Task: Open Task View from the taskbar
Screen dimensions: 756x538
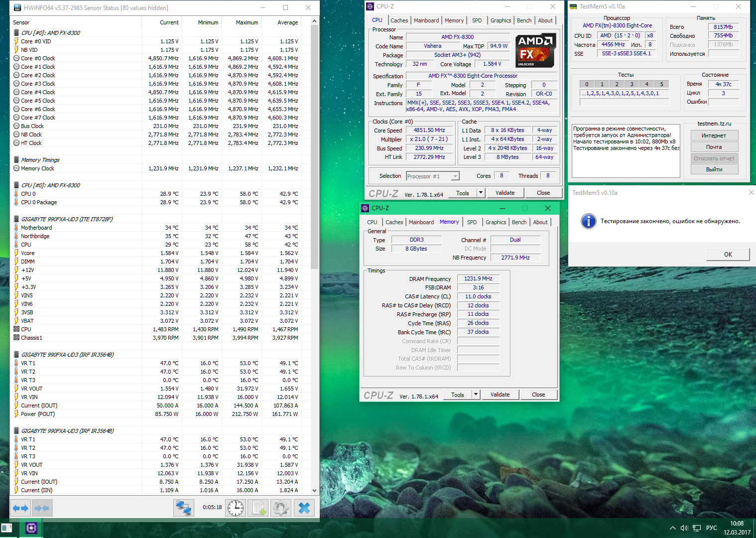Action: [6, 528]
